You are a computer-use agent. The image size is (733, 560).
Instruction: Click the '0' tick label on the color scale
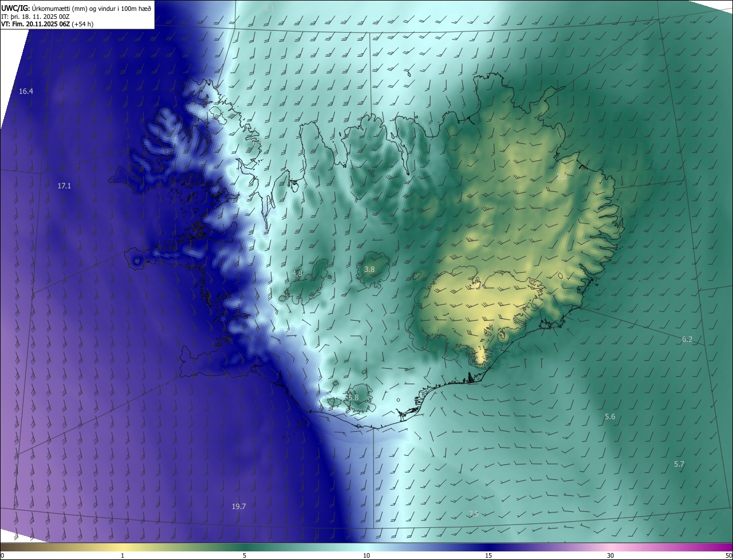point(2,555)
